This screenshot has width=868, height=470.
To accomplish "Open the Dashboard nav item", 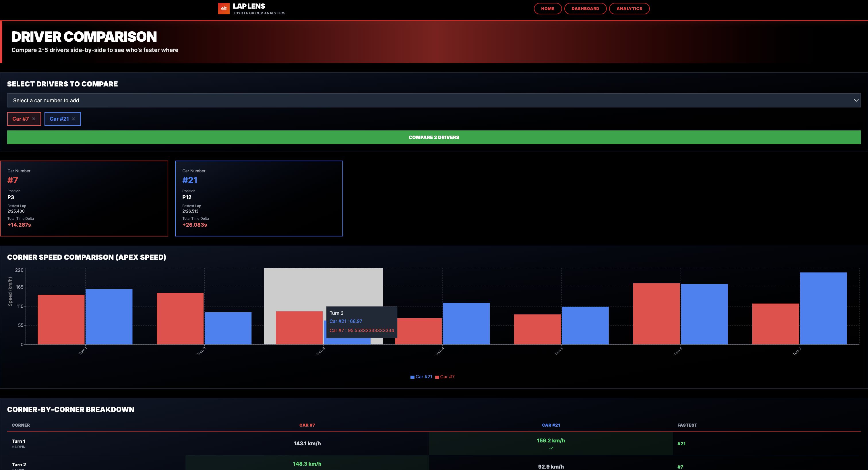I will (x=585, y=9).
